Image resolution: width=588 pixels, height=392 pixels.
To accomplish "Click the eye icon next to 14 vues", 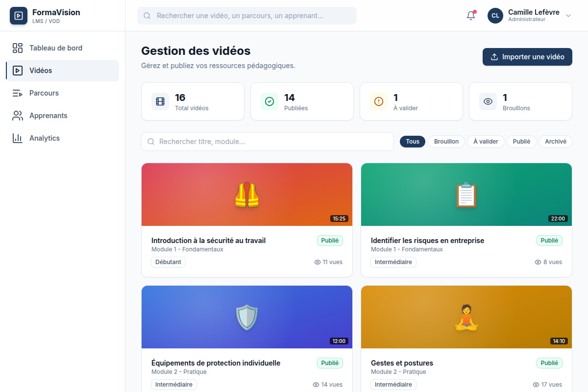I will (316, 385).
